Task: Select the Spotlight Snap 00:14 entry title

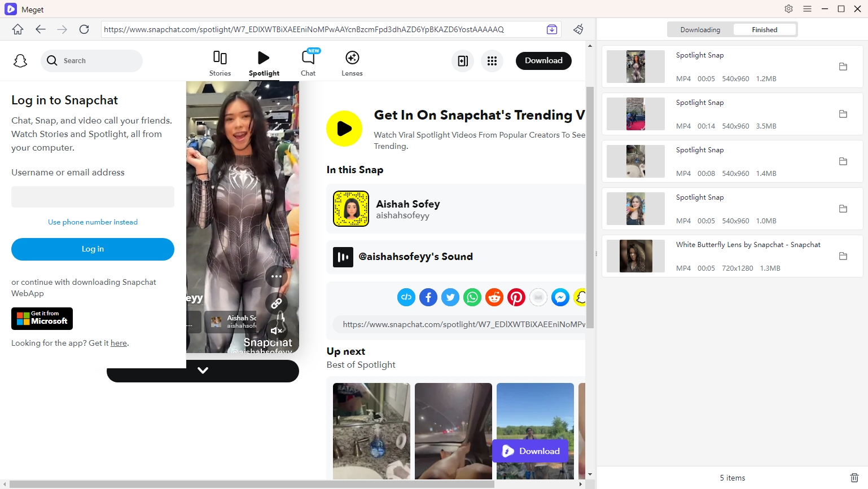Action: (700, 103)
